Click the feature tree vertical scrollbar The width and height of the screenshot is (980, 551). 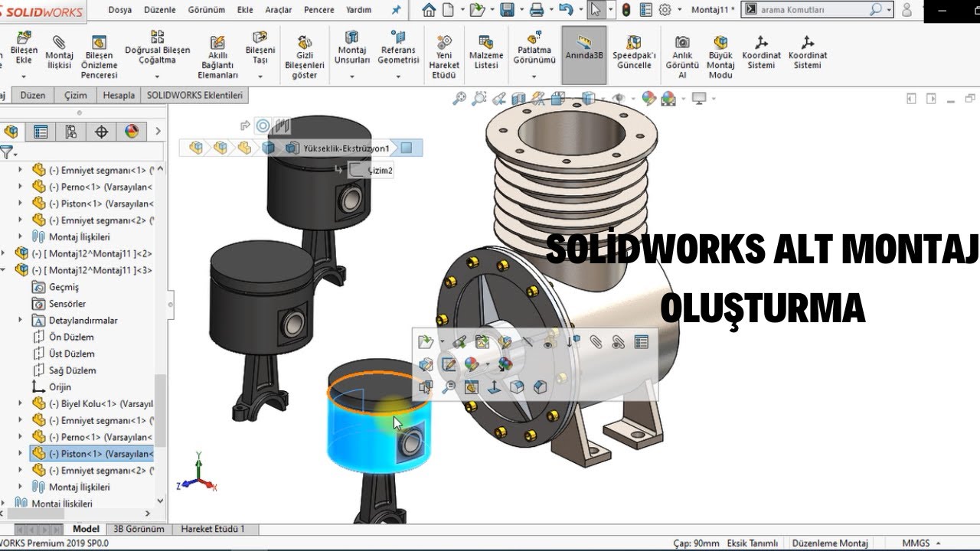(161, 409)
